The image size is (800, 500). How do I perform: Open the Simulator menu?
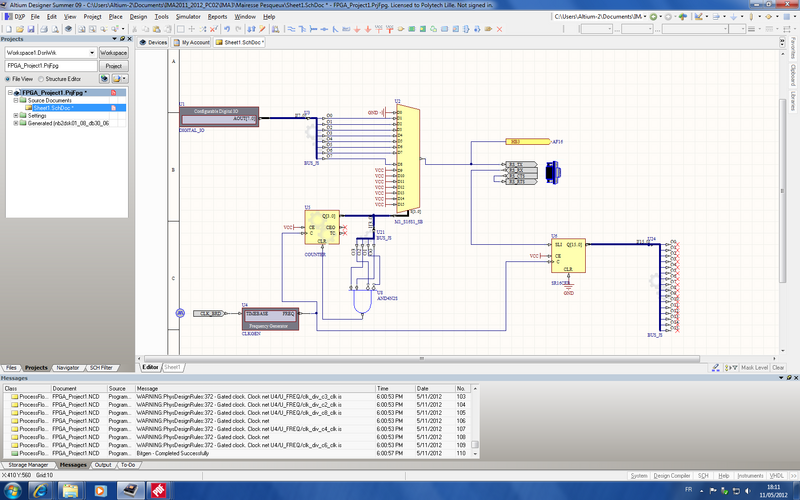pyautogui.click(x=187, y=17)
